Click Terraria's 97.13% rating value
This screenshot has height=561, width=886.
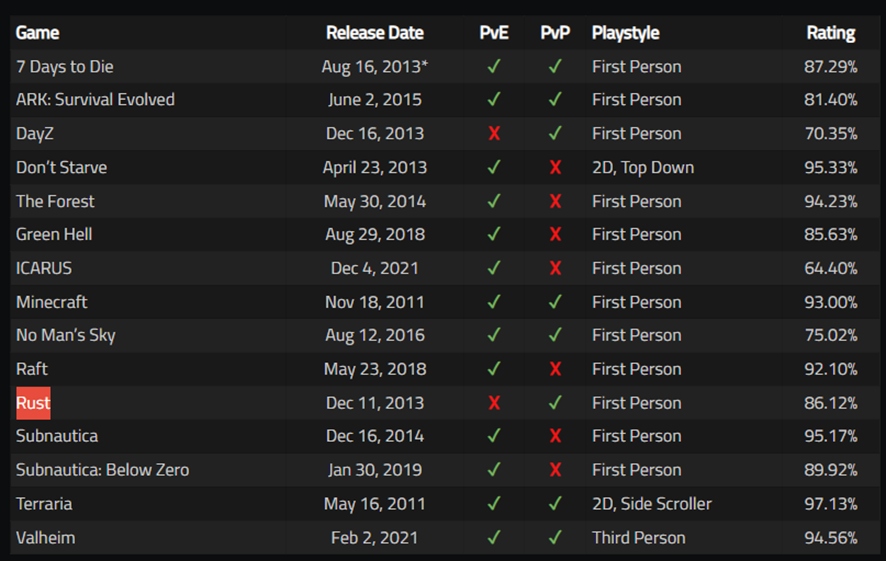pos(831,503)
